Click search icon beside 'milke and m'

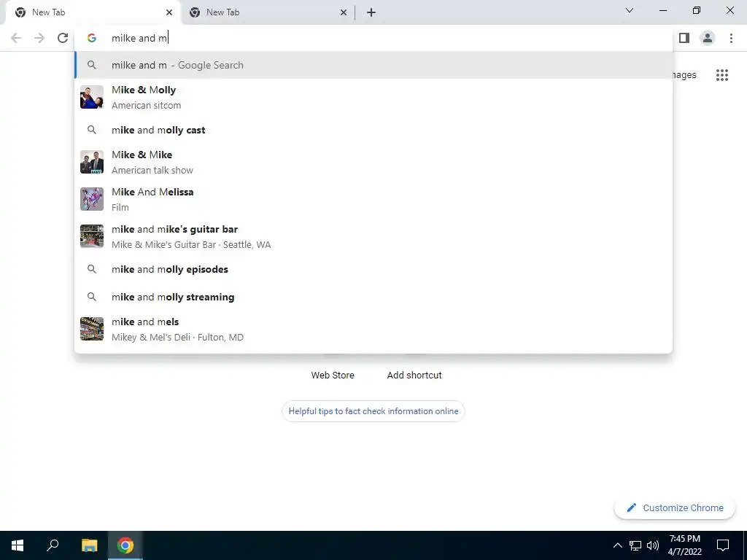[x=92, y=65]
